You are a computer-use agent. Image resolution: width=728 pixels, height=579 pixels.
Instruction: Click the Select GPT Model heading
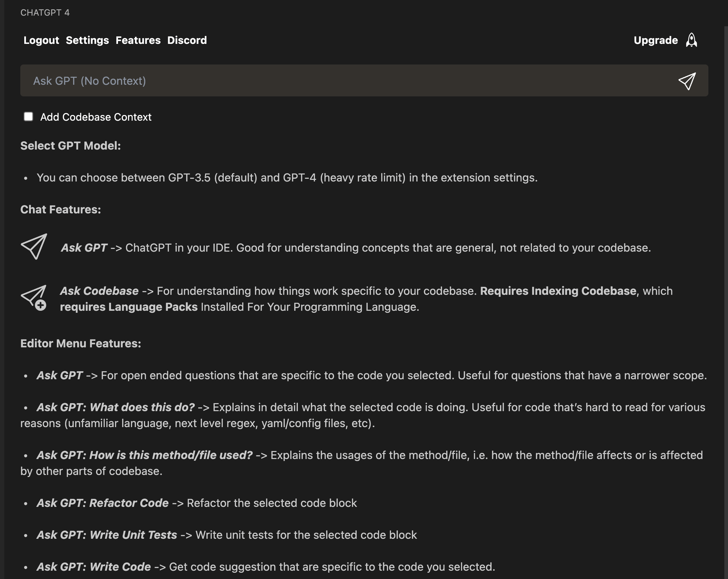point(70,146)
